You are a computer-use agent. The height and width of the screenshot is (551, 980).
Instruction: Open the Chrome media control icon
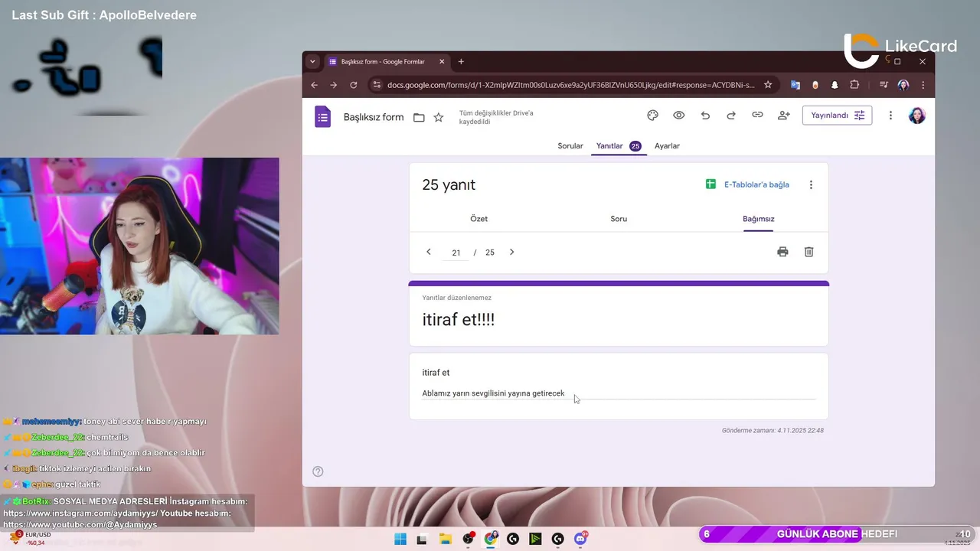[x=884, y=85]
